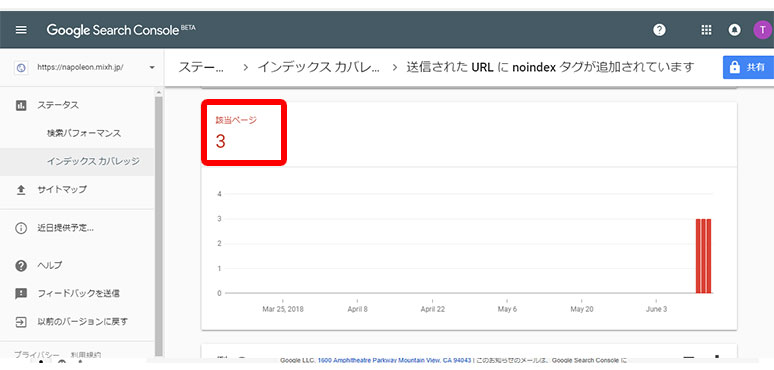Go to ステー... breadcrumb
The image size is (774, 370).
point(201,68)
